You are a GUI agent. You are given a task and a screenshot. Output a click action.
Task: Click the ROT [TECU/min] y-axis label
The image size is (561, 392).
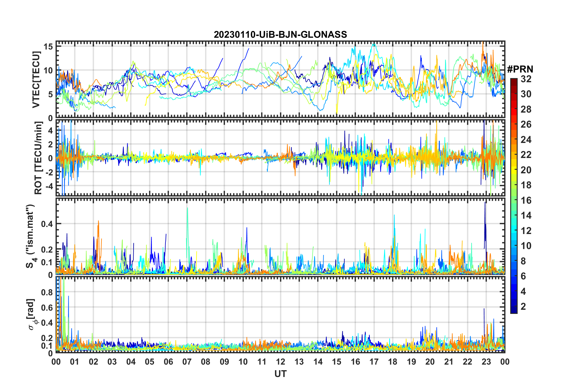coord(38,158)
